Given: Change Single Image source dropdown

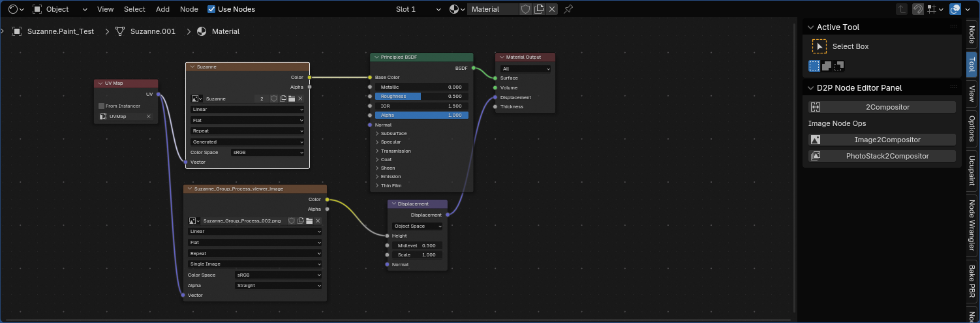Looking at the screenshot, I should point(255,264).
